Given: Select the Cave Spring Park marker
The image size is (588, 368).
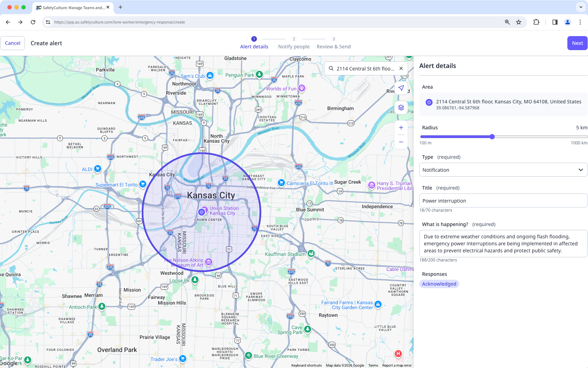Looking at the screenshot, I should point(308,329).
